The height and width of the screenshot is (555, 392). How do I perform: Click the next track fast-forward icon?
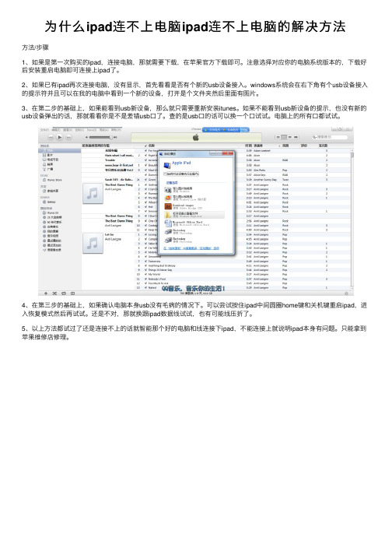(x=68, y=137)
